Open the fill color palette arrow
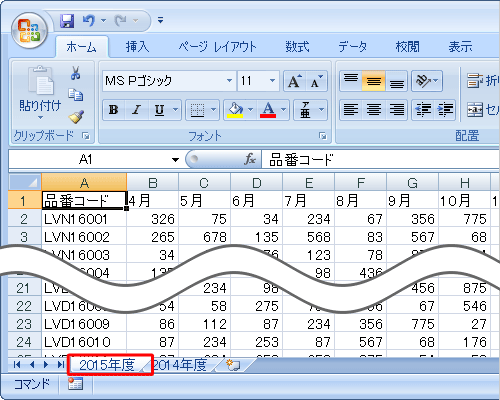500x400 pixels. [x=251, y=110]
